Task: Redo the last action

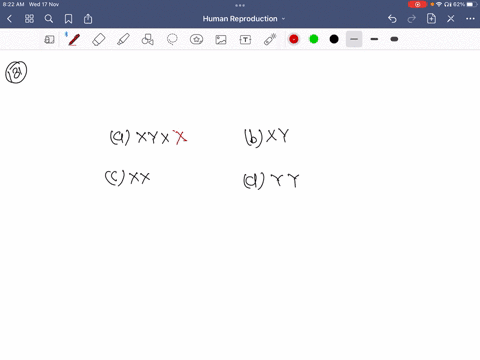Action: click(412, 19)
